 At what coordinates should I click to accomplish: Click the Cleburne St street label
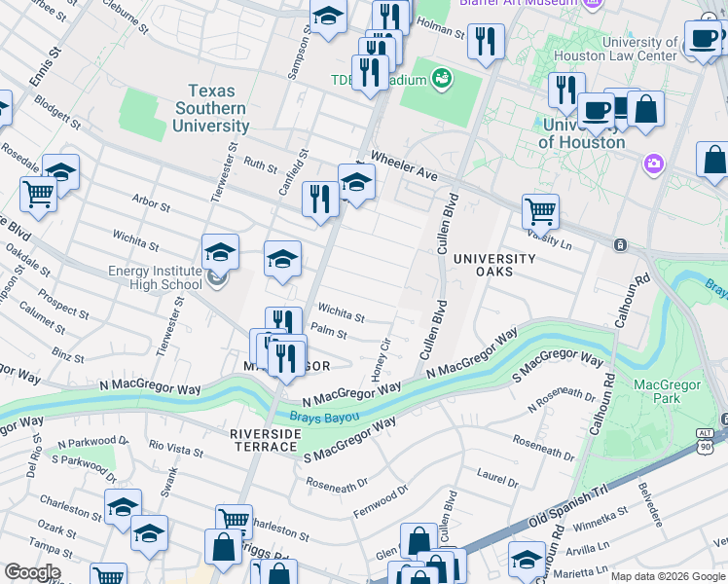click(x=126, y=18)
